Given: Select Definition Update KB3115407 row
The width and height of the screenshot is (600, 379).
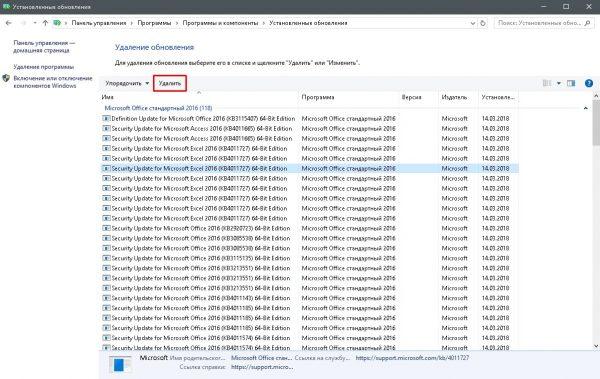Looking at the screenshot, I should 310,119.
